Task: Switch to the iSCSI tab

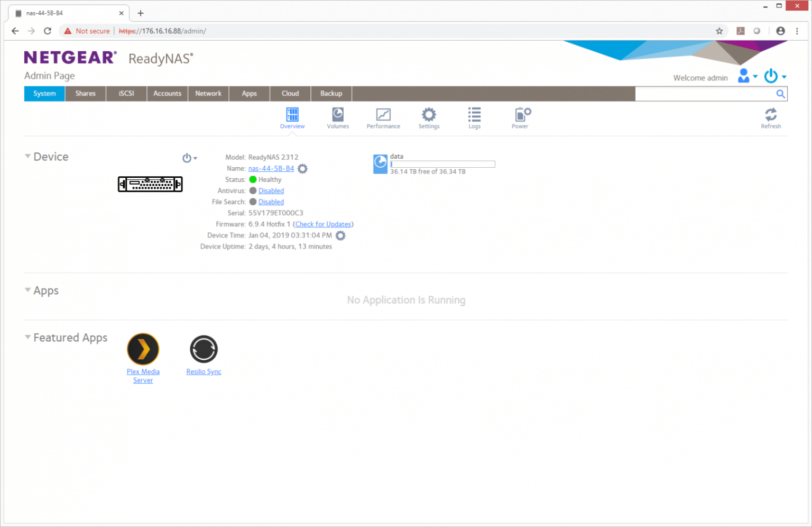Action: click(126, 94)
